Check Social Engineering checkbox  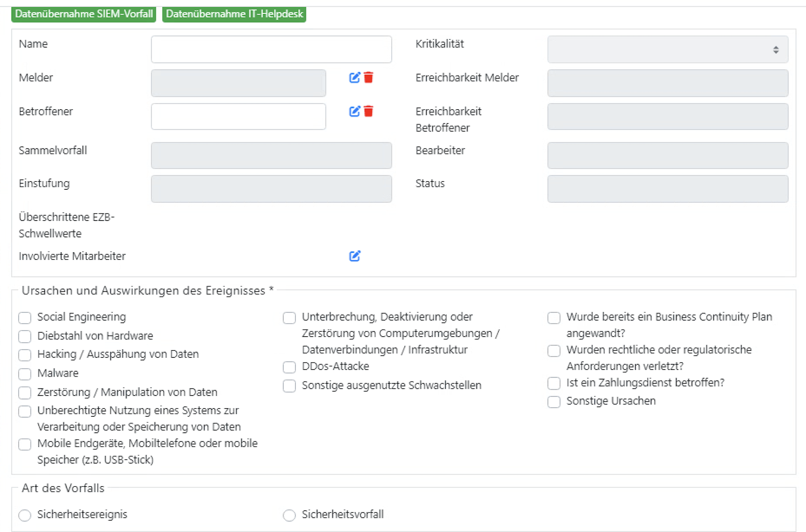coord(25,318)
